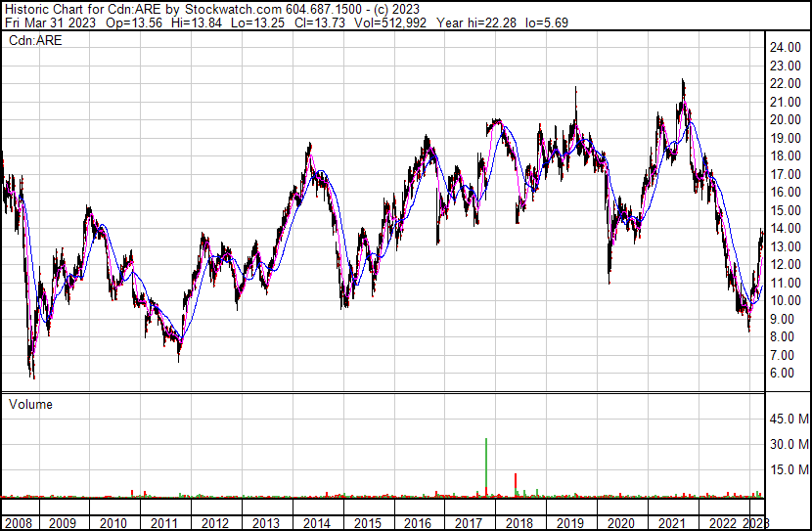Click the 2020 year label on the time axis
The width and height of the screenshot is (812, 531).
click(620, 523)
